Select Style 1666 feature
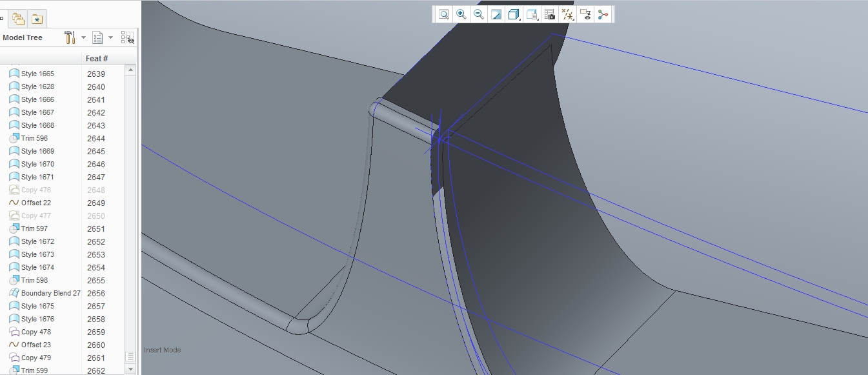868x375 pixels. tap(37, 99)
